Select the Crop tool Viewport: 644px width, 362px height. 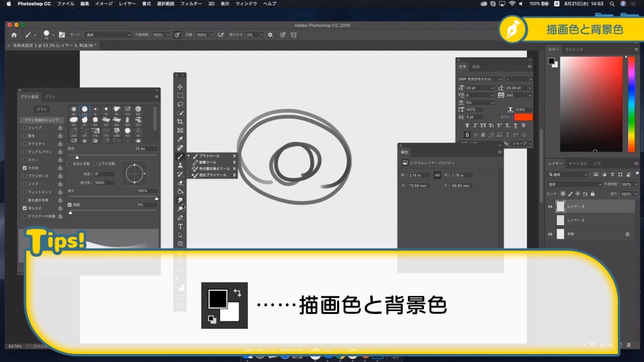point(180,122)
